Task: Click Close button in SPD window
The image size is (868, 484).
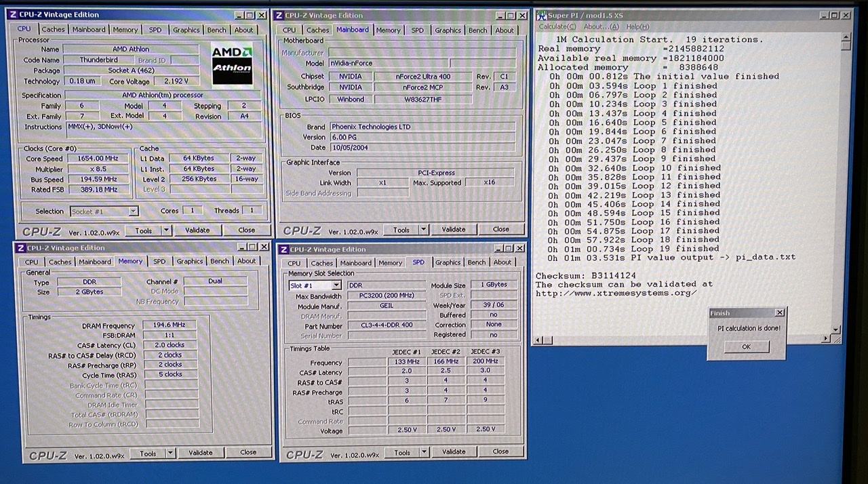Action: tap(500, 451)
